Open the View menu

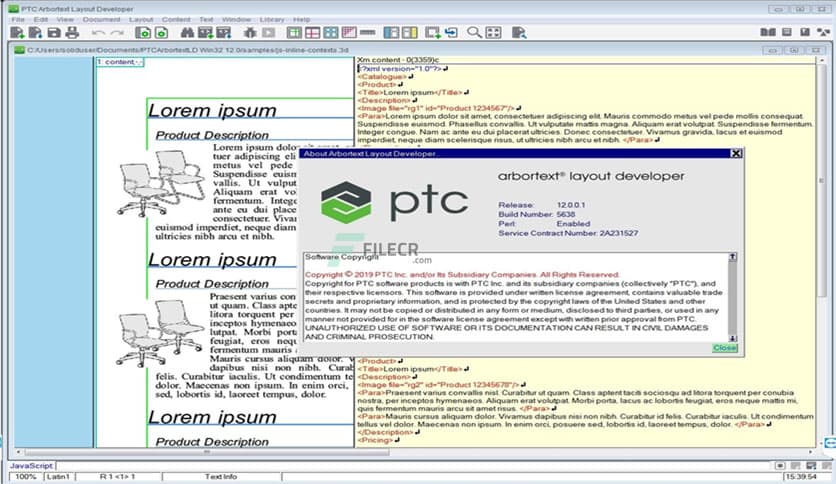(65, 19)
